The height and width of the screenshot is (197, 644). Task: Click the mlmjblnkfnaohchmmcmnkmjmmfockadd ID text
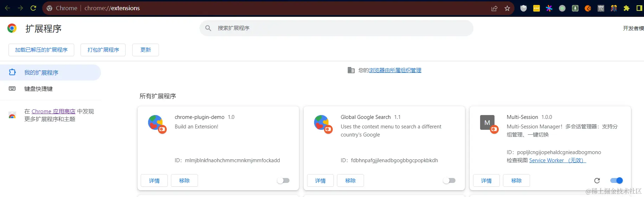tap(232, 160)
